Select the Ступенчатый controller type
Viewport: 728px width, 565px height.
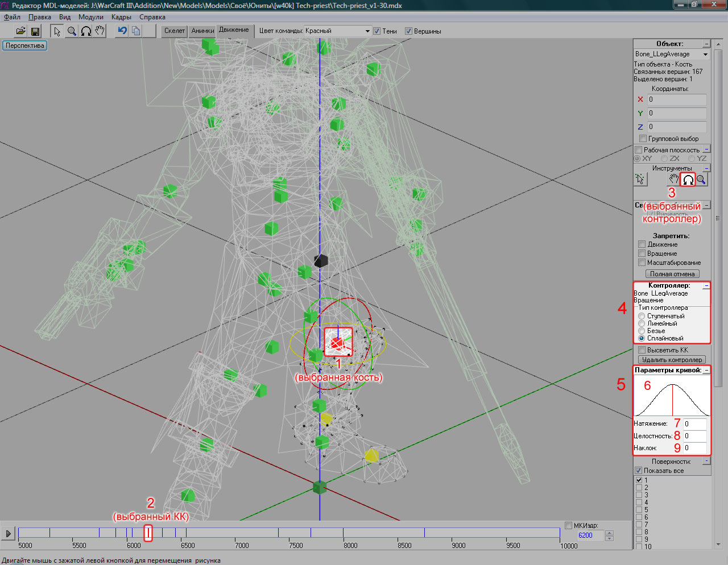(642, 316)
